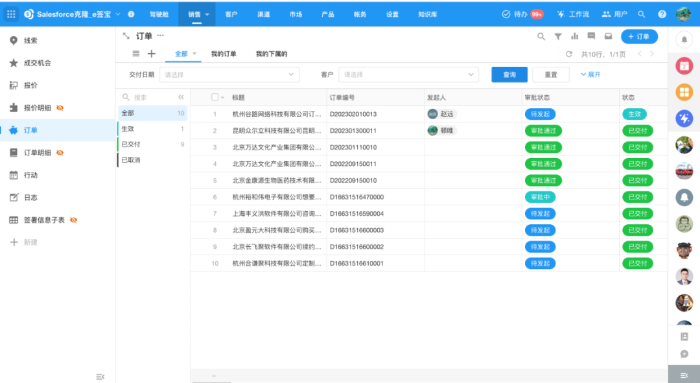700x383 pixels.
Task: Open the red calendar app icon
Action: [684, 66]
